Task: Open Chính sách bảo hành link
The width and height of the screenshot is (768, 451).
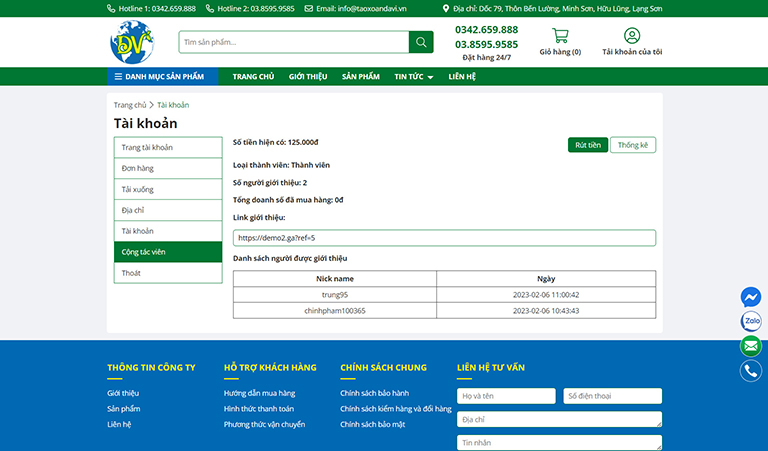Action: [x=374, y=393]
